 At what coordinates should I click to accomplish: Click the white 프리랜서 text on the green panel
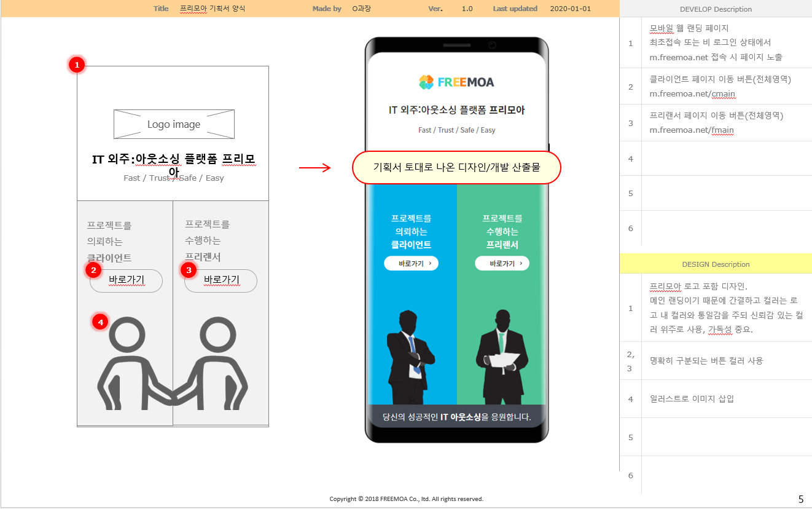(502, 245)
